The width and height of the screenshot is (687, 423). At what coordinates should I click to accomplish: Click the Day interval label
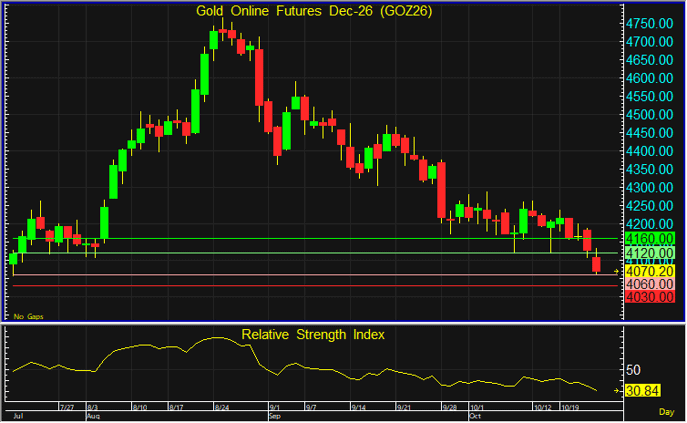point(666,412)
